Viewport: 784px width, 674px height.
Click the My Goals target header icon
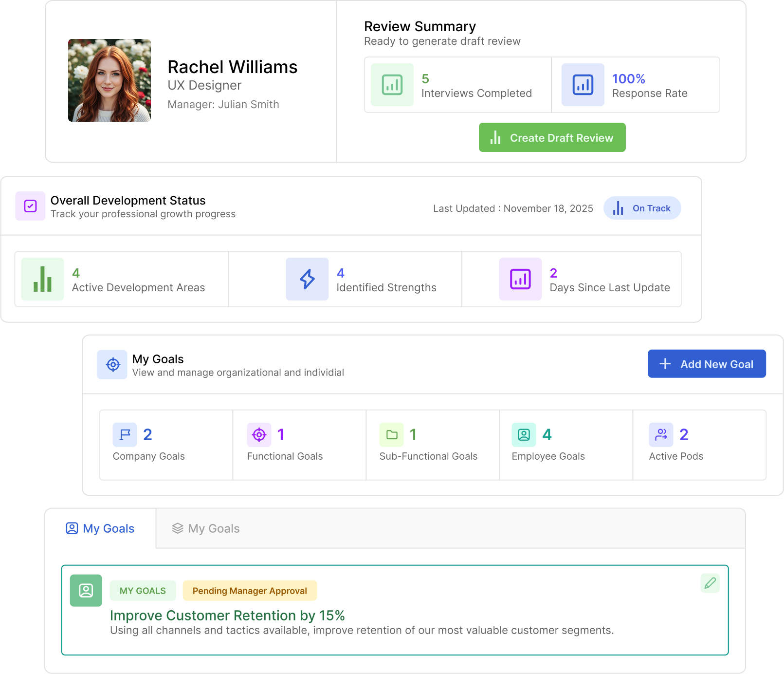(112, 364)
